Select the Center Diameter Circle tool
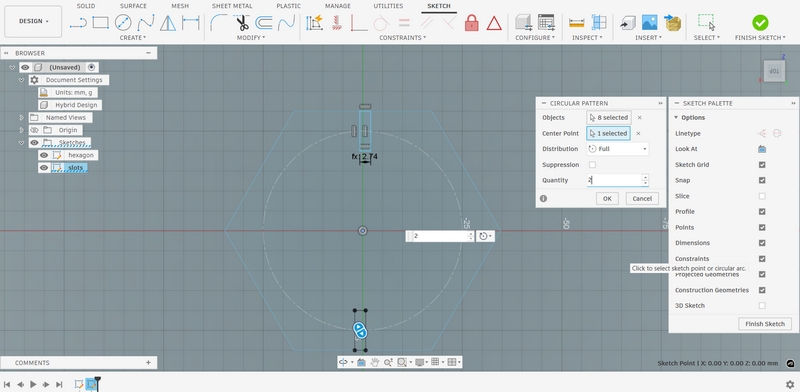The height and width of the screenshot is (392, 800). click(123, 22)
